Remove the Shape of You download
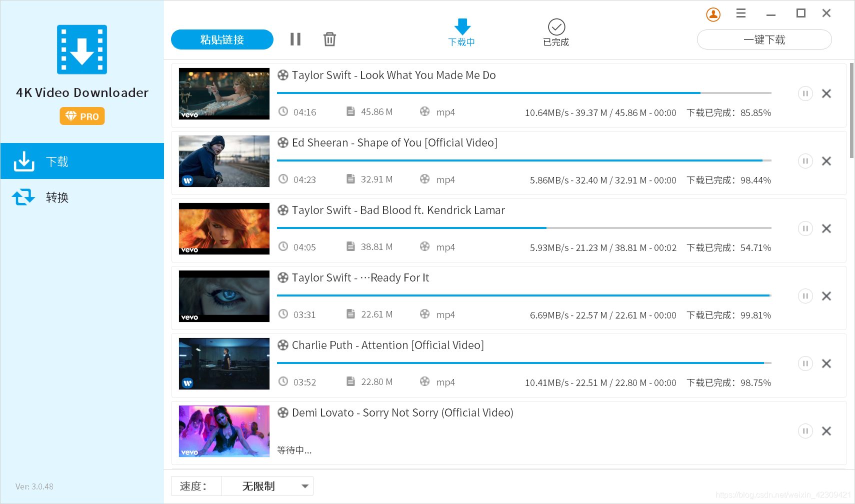 coord(826,161)
